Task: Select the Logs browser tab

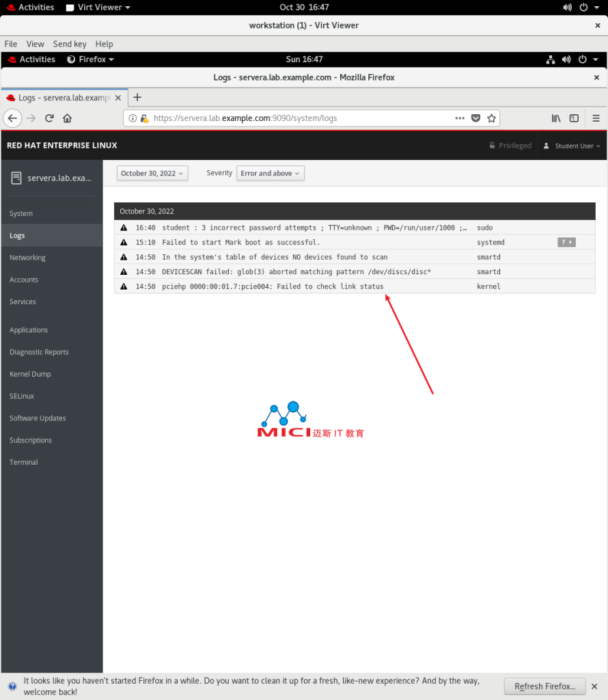Action: tap(65, 98)
